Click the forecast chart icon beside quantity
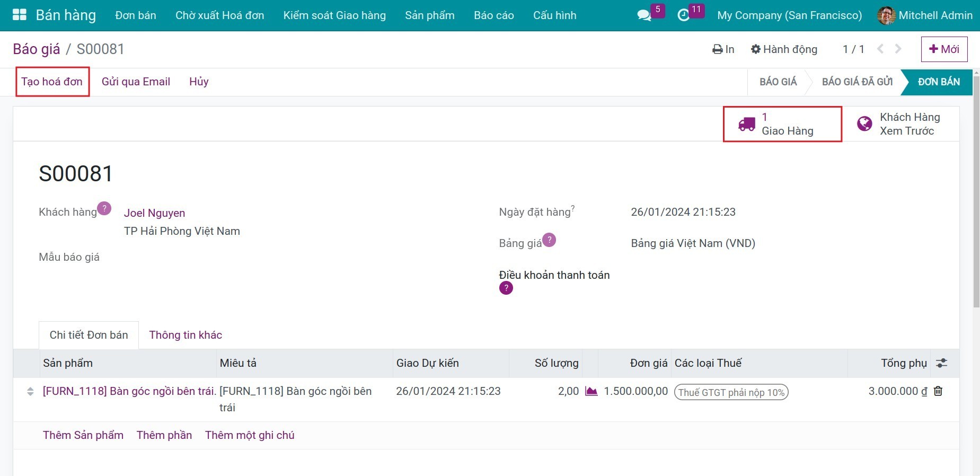Screen dimensions: 980x476 (591, 391)
